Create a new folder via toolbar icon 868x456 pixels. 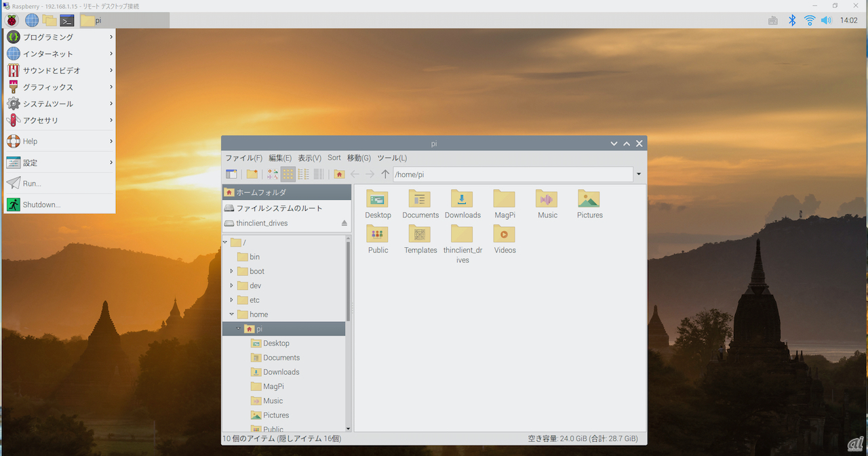[x=252, y=175]
